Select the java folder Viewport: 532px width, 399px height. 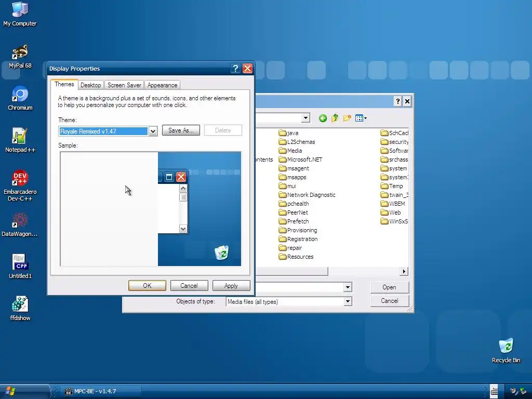[x=288, y=133]
